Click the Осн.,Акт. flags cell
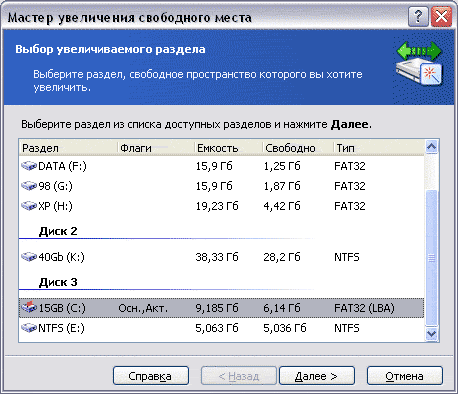 (143, 308)
